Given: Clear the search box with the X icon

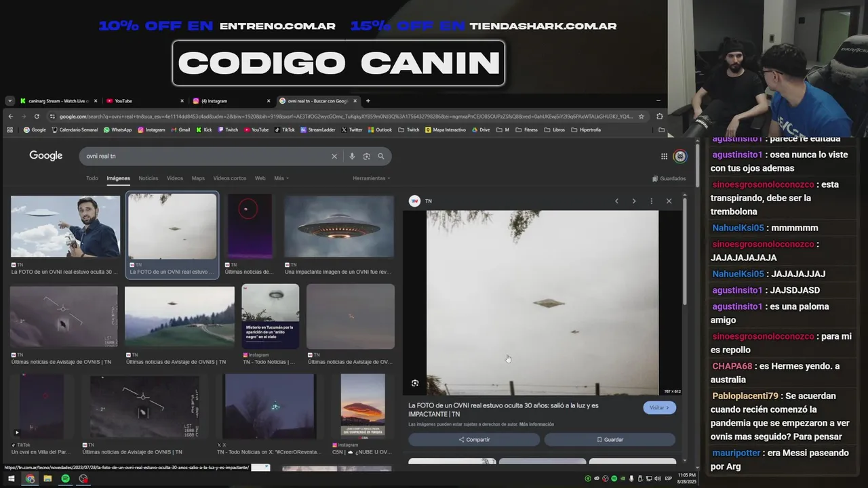Looking at the screenshot, I should [x=334, y=156].
